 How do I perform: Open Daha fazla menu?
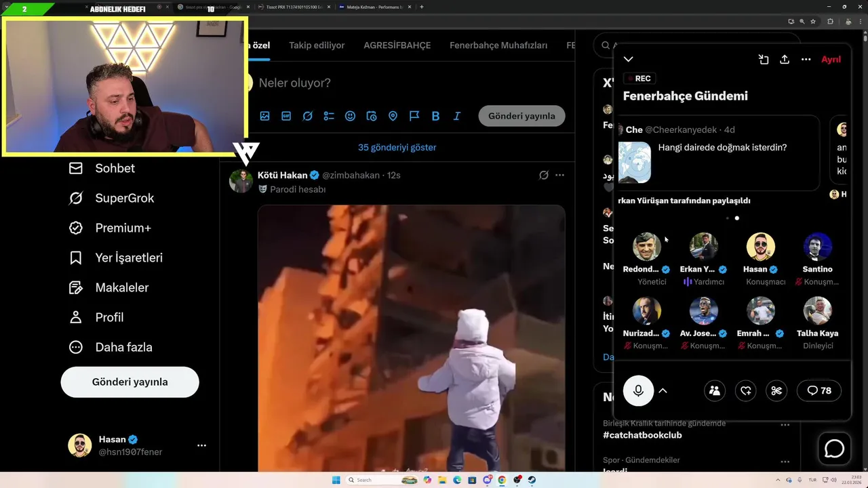[111, 347]
